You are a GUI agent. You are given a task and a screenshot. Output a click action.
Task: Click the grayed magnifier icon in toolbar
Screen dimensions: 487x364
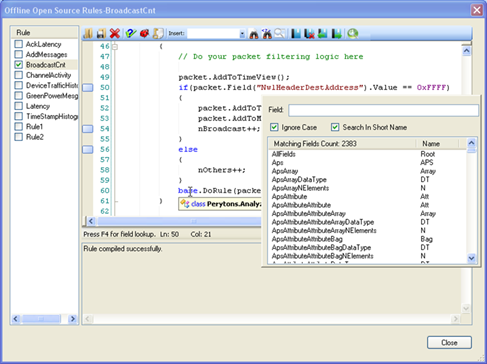(280, 33)
